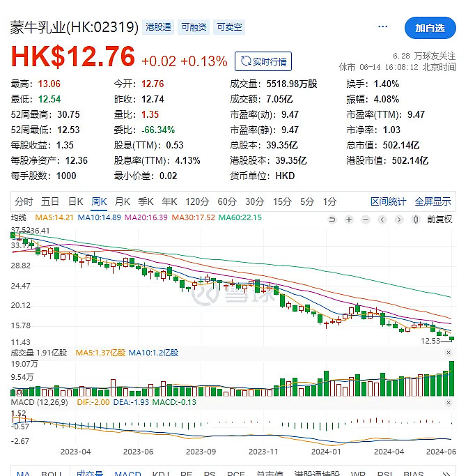This screenshot has height=476, width=475.
Task: Close the volume indicator panel
Action: coord(449,353)
